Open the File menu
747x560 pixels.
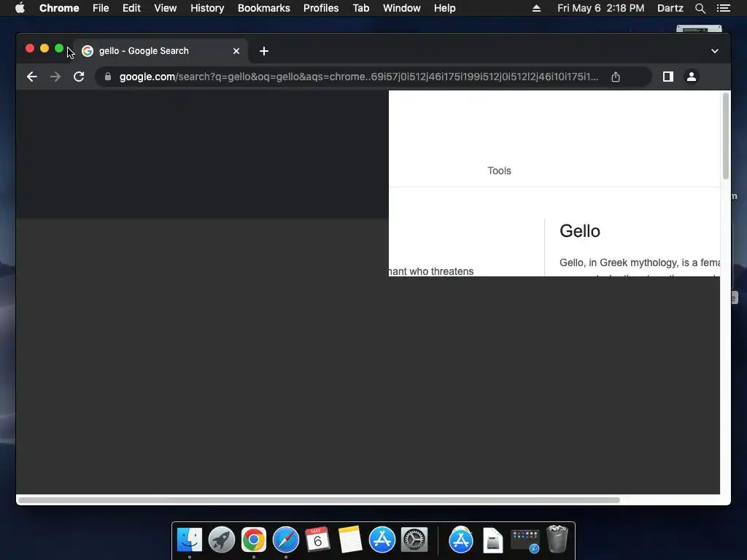coord(101,8)
